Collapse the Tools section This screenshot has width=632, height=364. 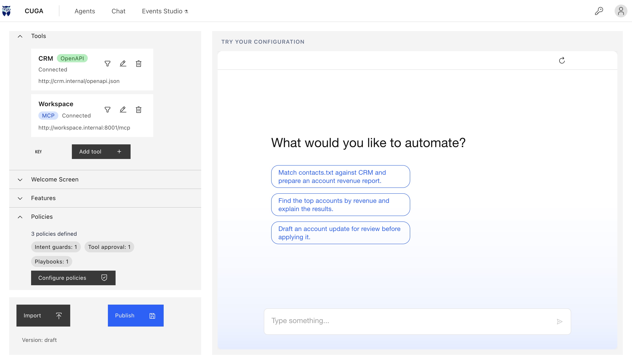(20, 36)
